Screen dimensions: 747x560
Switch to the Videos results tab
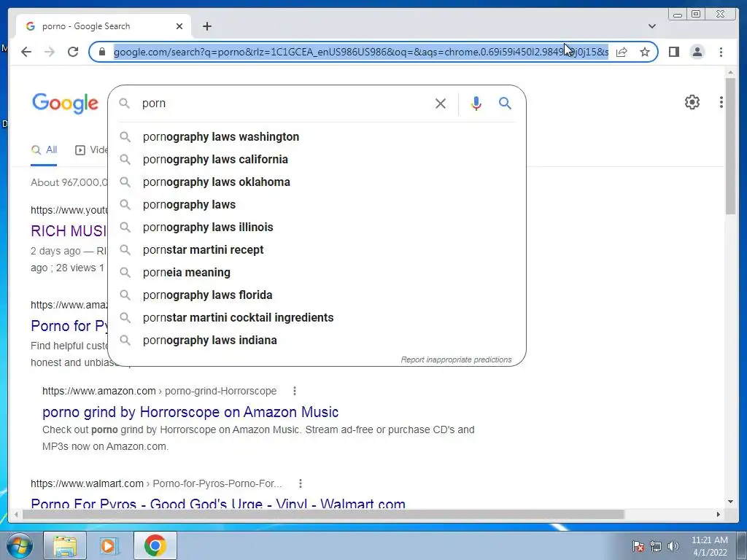click(x=91, y=150)
